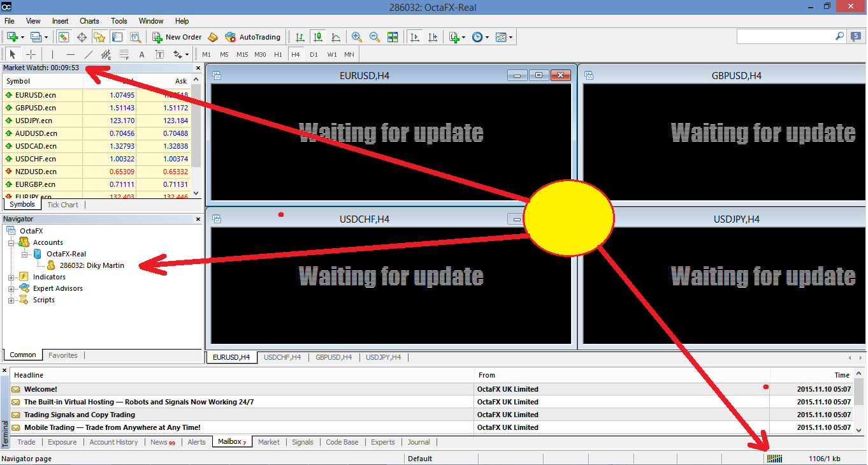This screenshot has height=465, width=868.
Task: Open the chart templates dropdown
Action: [510, 36]
